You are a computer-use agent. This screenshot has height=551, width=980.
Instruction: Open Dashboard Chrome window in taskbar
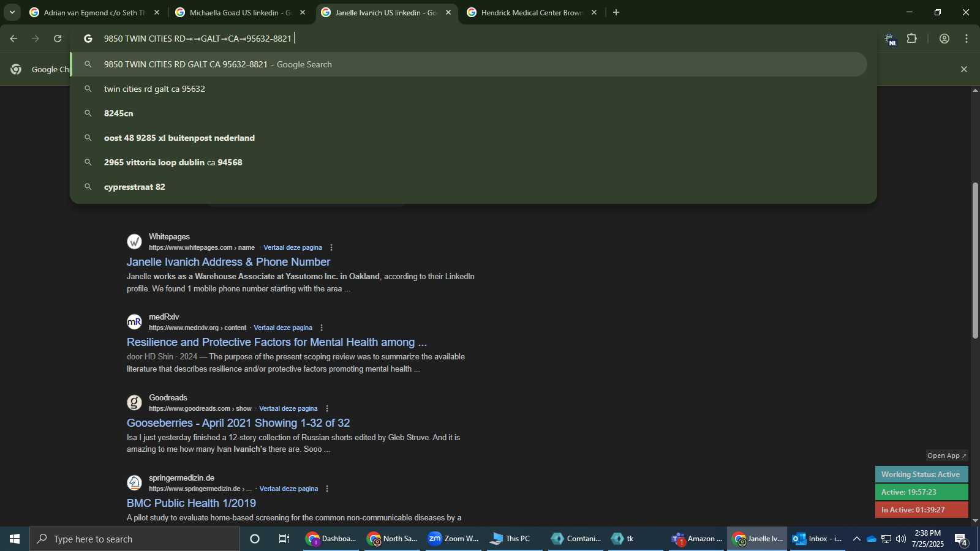point(331,539)
